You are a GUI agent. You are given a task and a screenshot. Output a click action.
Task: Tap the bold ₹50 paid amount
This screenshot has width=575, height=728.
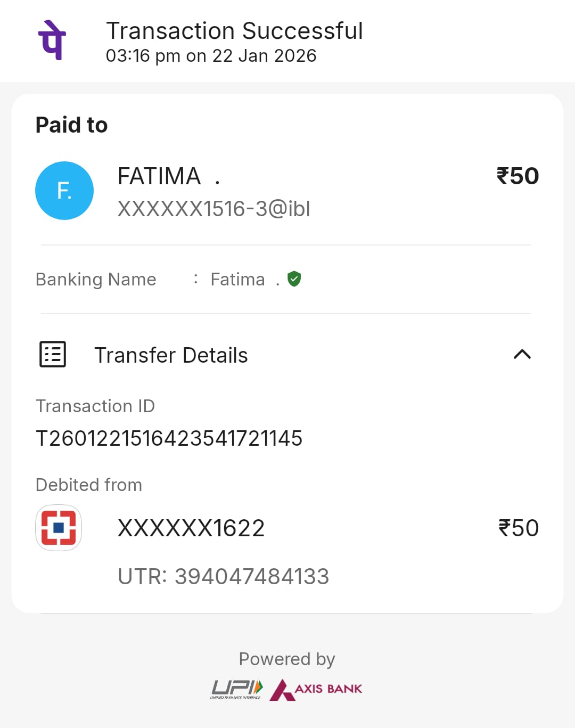point(517,176)
